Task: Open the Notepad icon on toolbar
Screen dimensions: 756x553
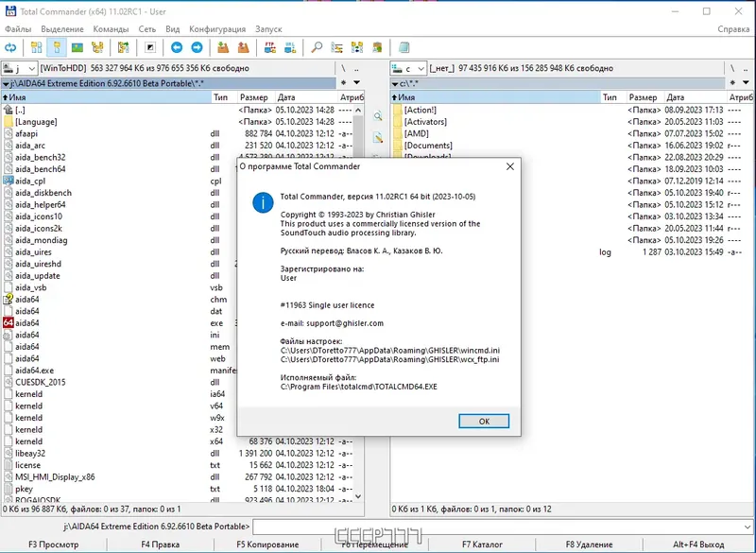Action: click(x=404, y=47)
